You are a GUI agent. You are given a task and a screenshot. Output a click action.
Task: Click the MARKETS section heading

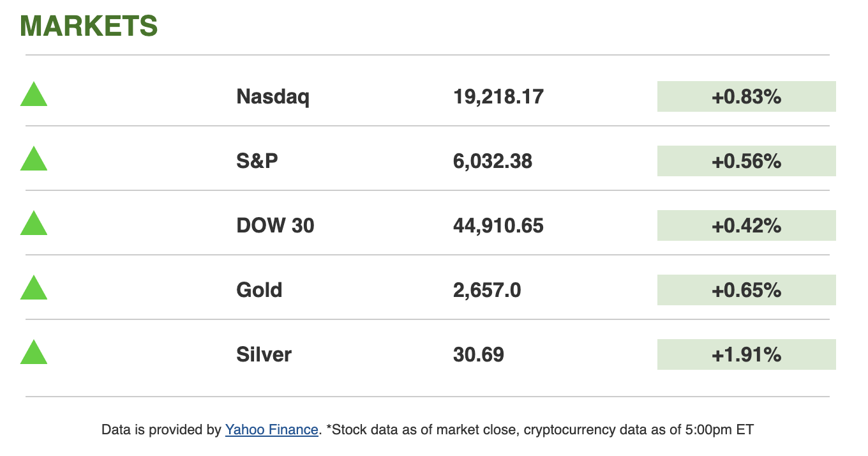point(89,26)
